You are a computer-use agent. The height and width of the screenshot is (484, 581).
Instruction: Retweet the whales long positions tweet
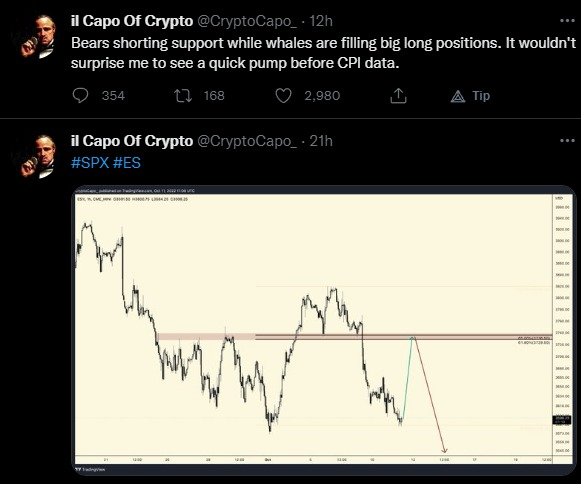[183, 96]
